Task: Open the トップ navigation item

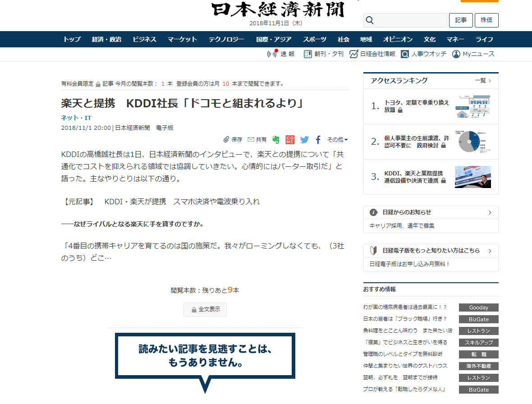Action: pyautogui.click(x=72, y=39)
